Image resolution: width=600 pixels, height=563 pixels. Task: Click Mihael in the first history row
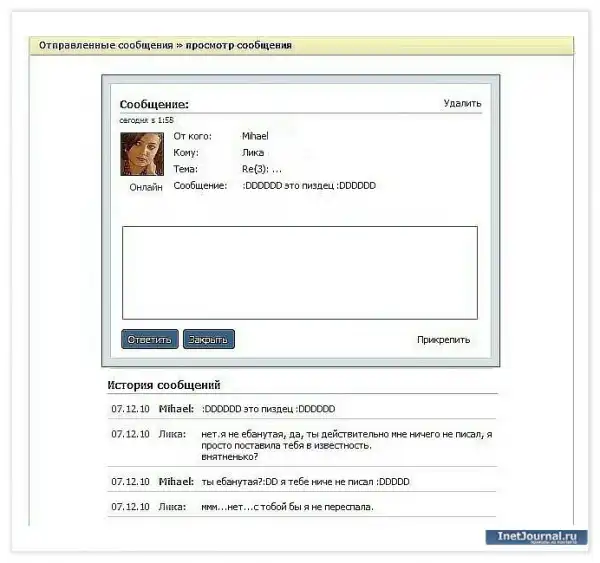pos(176,409)
